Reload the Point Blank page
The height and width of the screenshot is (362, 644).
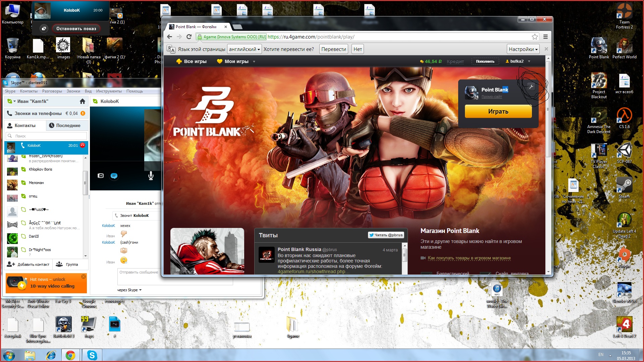189,37
